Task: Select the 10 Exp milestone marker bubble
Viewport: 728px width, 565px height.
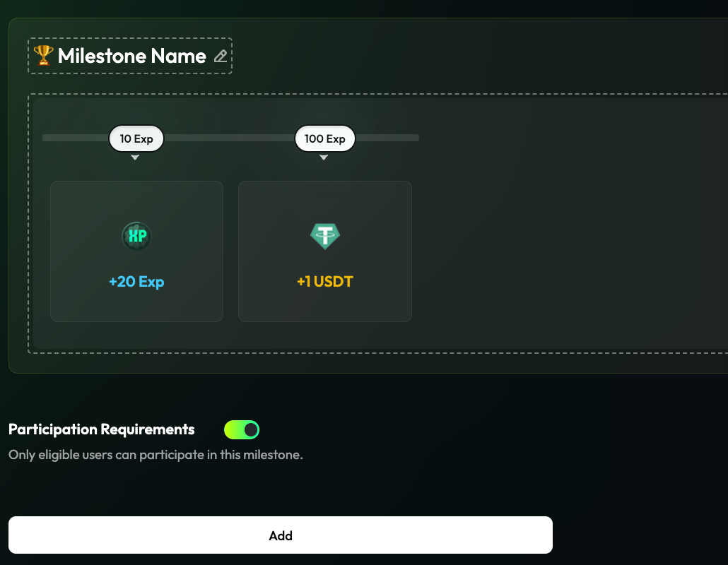Action: click(x=136, y=139)
